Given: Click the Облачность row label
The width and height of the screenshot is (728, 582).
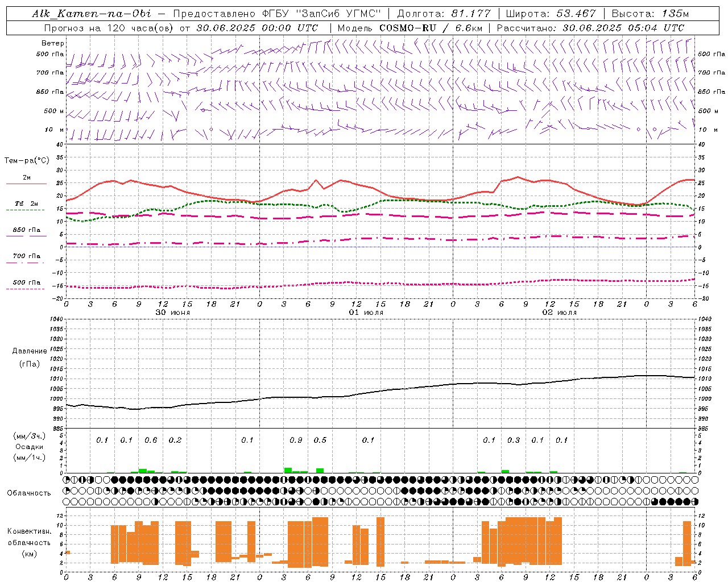Looking at the screenshot, I should (29, 493).
